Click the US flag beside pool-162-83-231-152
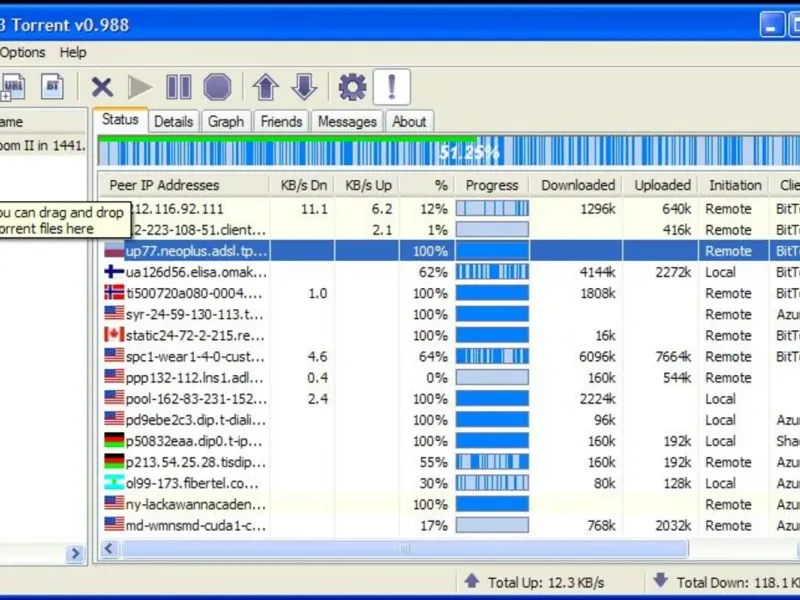The width and height of the screenshot is (800, 600). 114,398
